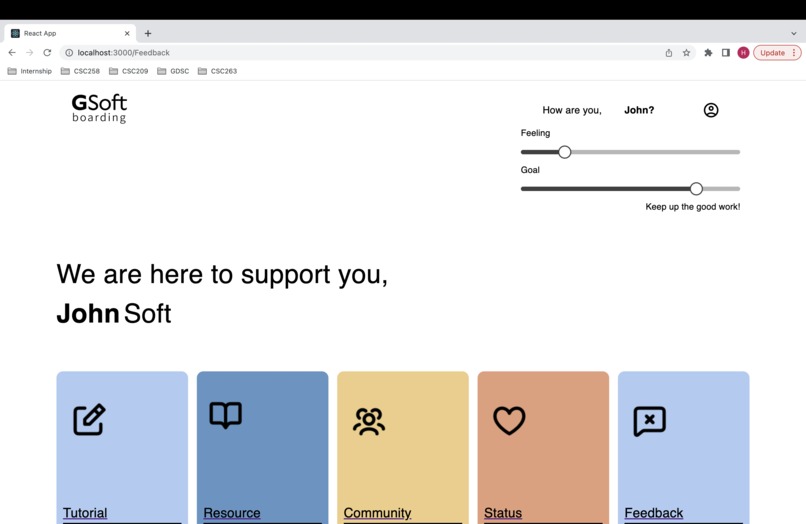Viewport: 806px width, 524px height.
Task: Open a new tab with plus button
Action: click(x=148, y=33)
